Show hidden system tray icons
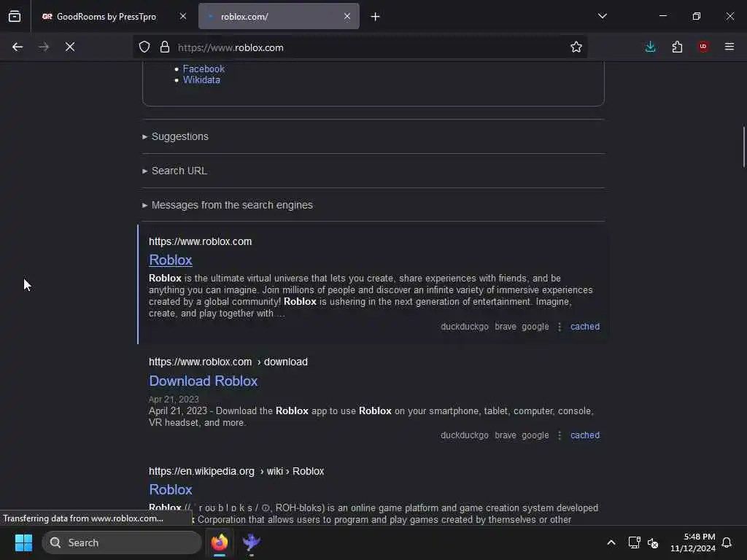 611,542
